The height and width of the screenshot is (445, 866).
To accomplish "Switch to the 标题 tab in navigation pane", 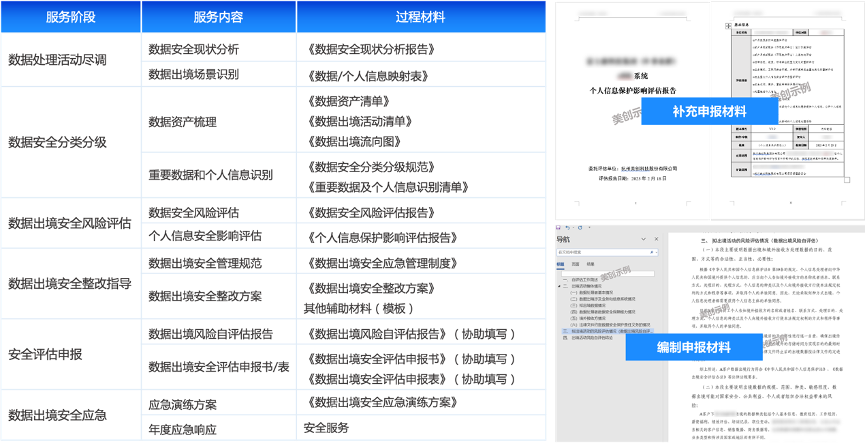I will (561, 266).
